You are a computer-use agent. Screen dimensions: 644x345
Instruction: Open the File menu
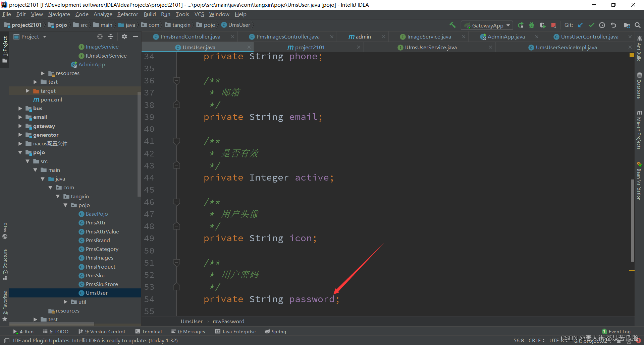(x=7, y=14)
